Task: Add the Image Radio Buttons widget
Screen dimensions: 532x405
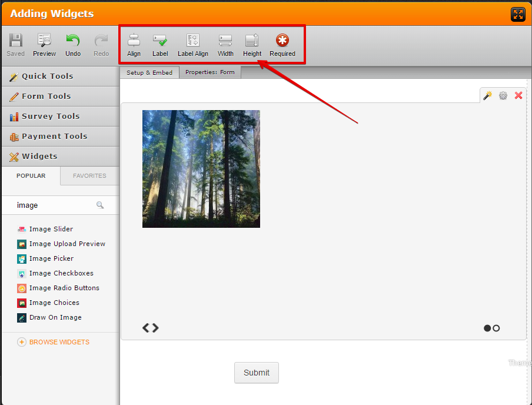Action: click(58, 288)
